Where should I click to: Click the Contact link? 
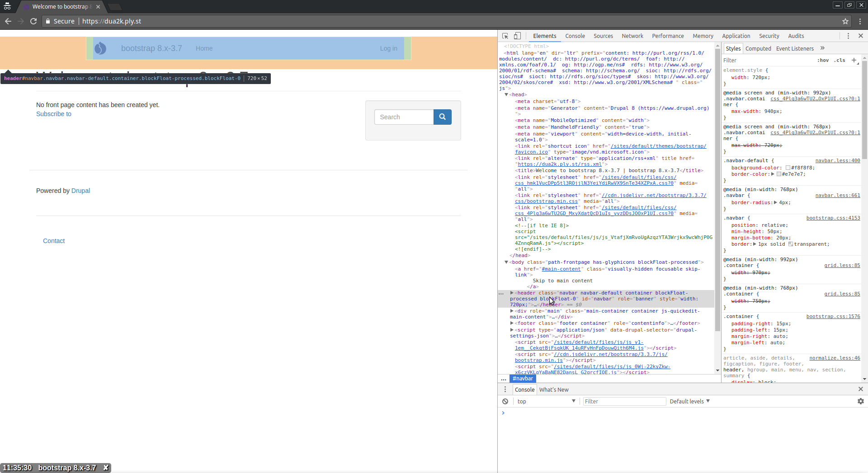point(54,241)
